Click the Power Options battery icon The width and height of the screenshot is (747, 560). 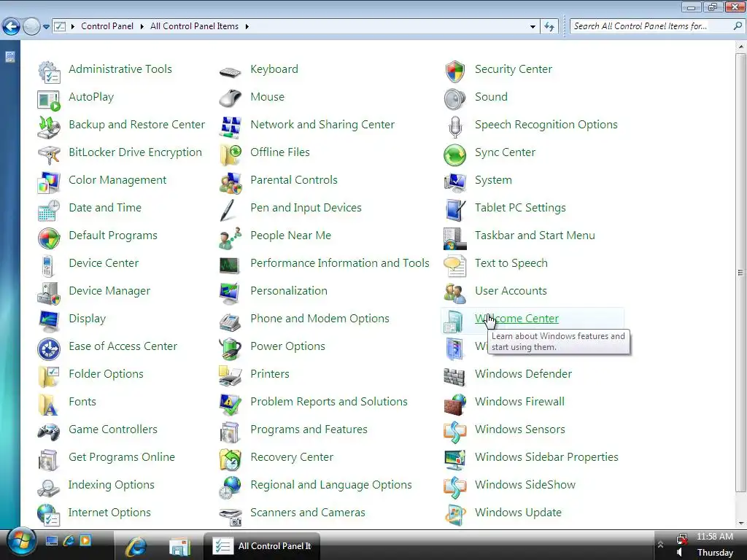[x=231, y=349]
